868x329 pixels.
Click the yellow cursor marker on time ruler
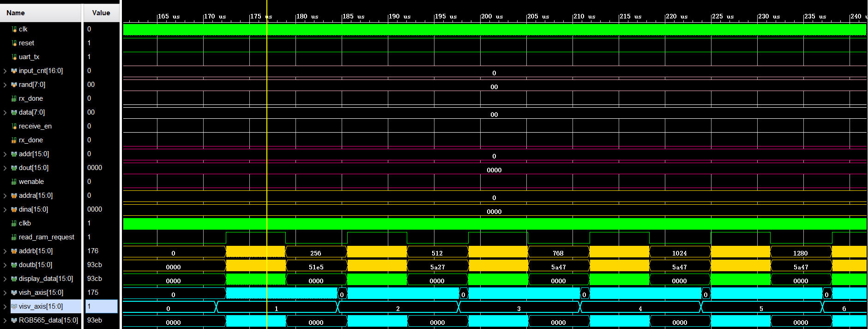click(267, 17)
